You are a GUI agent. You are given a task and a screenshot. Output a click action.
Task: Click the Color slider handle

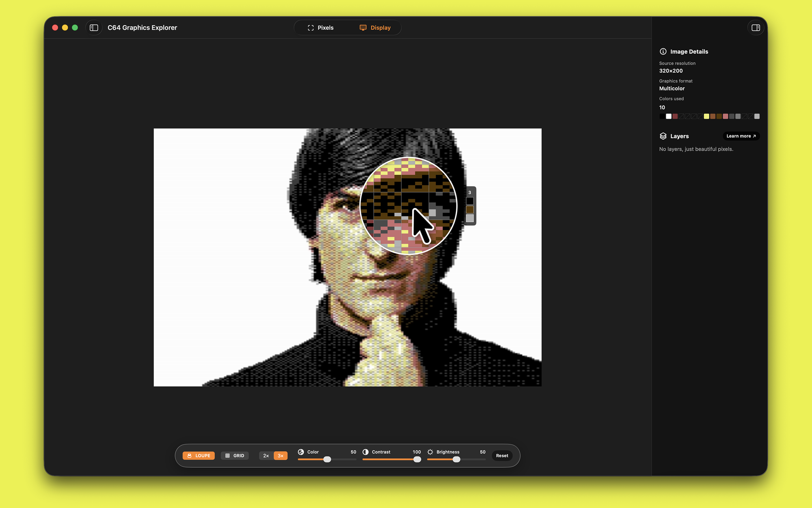[x=327, y=459]
